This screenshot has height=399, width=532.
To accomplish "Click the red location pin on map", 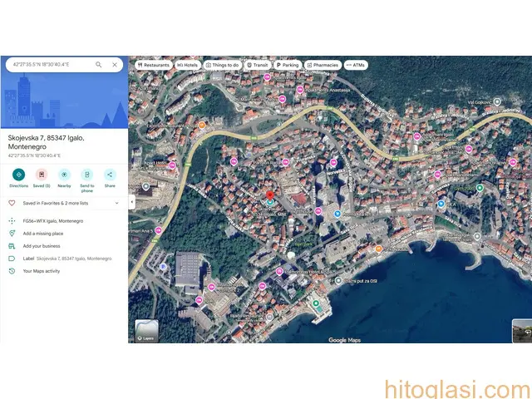I will (x=269, y=194).
